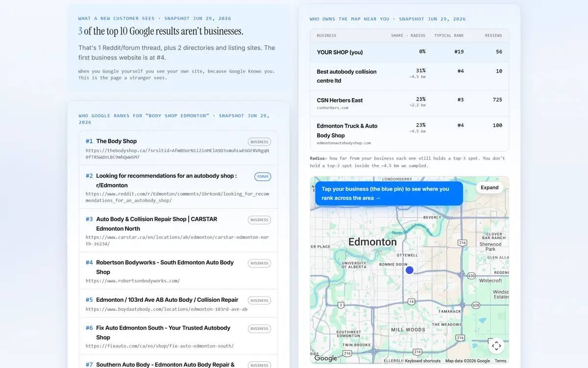Click the #19 rank for YOUR SHOP

[459, 52]
